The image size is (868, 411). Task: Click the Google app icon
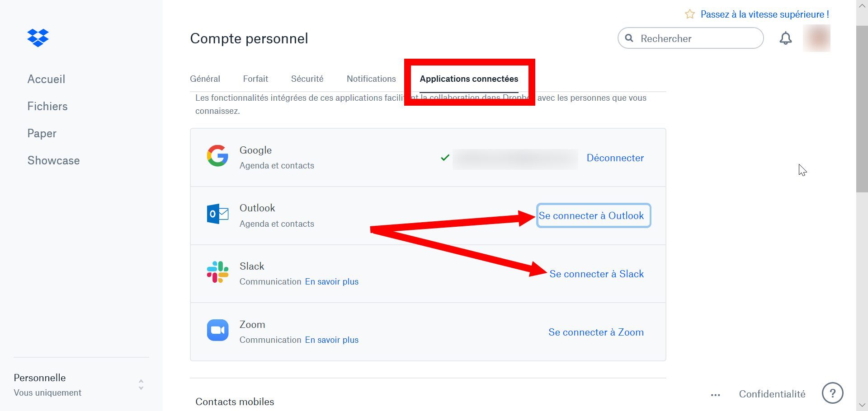[x=217, y=156]
